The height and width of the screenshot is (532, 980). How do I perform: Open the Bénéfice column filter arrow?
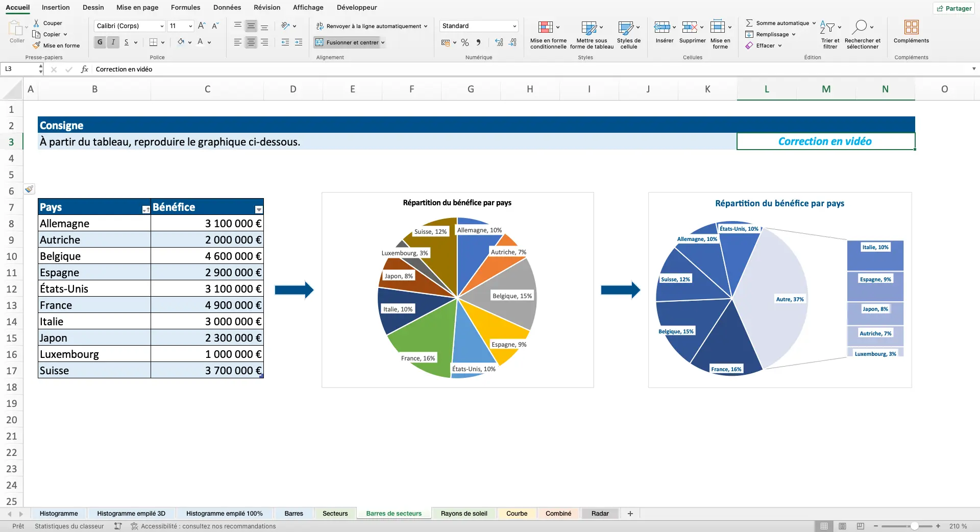click(259, 209)
